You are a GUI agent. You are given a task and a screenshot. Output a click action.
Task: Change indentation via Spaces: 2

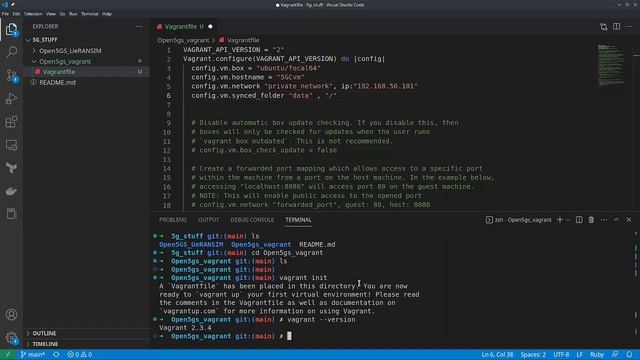coord(533,354)
